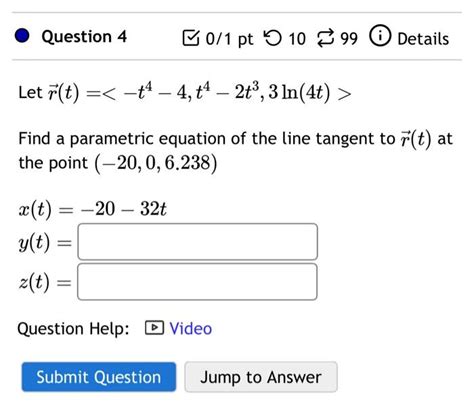Open the Video help link

click(191, 329)
